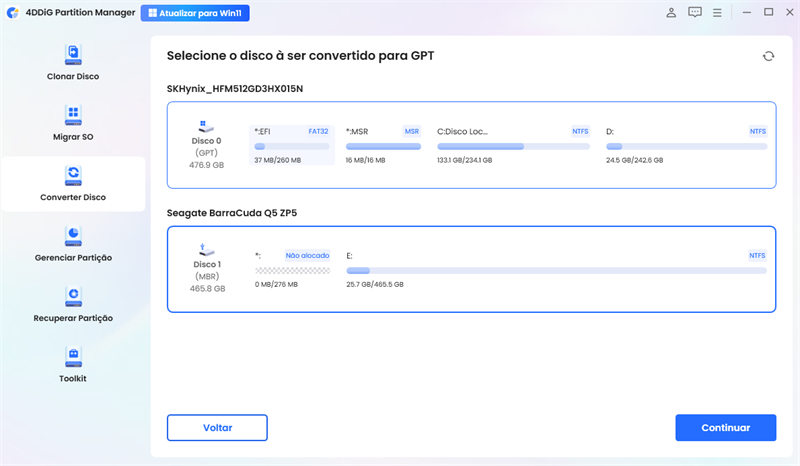Click the 0 MB/276 MB usage text

coord(276,284)
